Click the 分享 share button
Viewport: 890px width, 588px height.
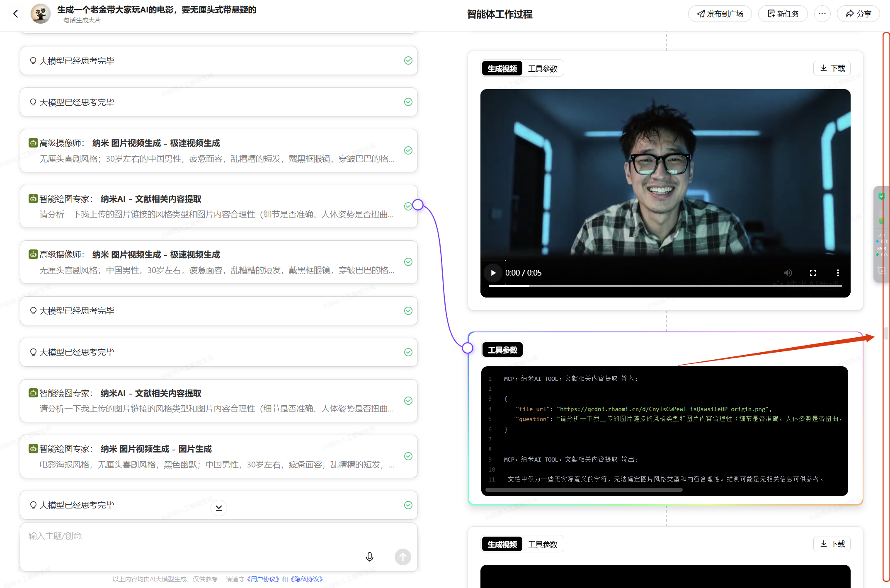(858, 14)
